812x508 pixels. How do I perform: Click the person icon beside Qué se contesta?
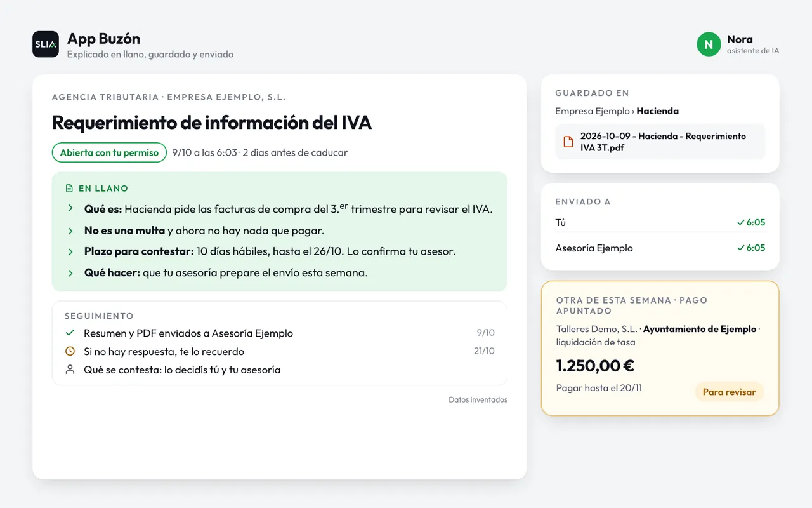point(70,370)
